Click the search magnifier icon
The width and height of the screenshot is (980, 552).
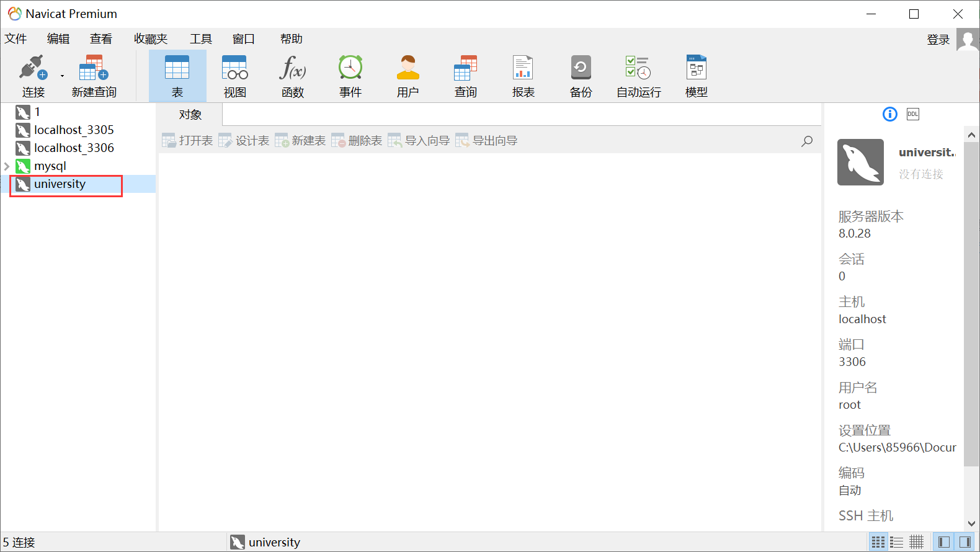click(x=807, y=141)
